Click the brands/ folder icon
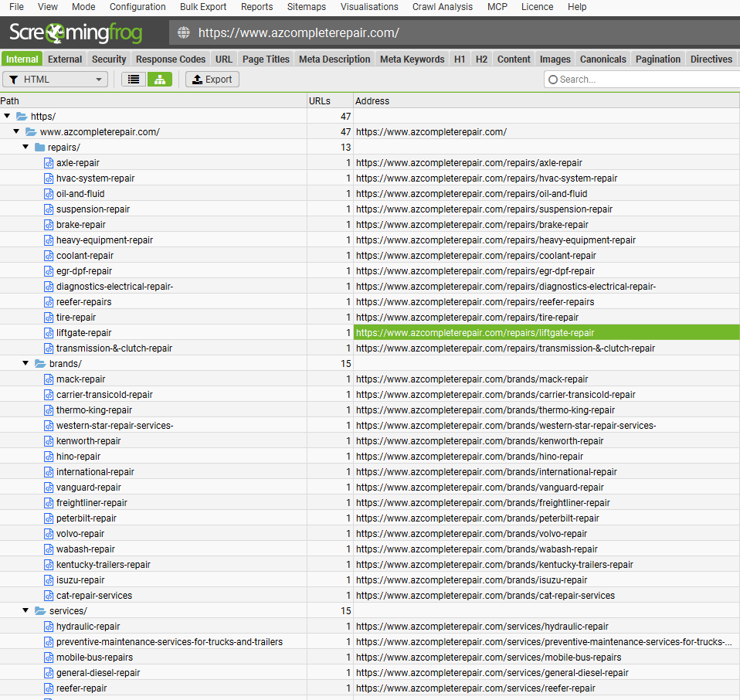 pyautogui.click(x=40, y=363)
